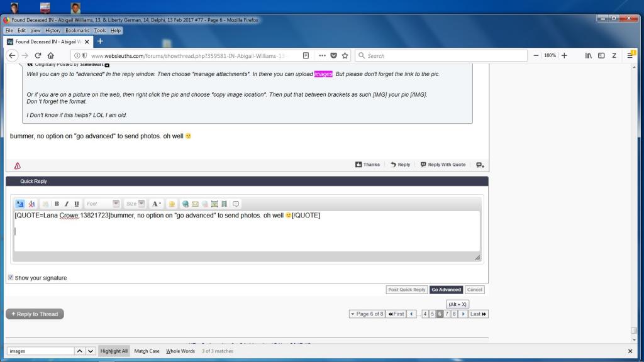Click the Go Advanced button

(446, 290)
